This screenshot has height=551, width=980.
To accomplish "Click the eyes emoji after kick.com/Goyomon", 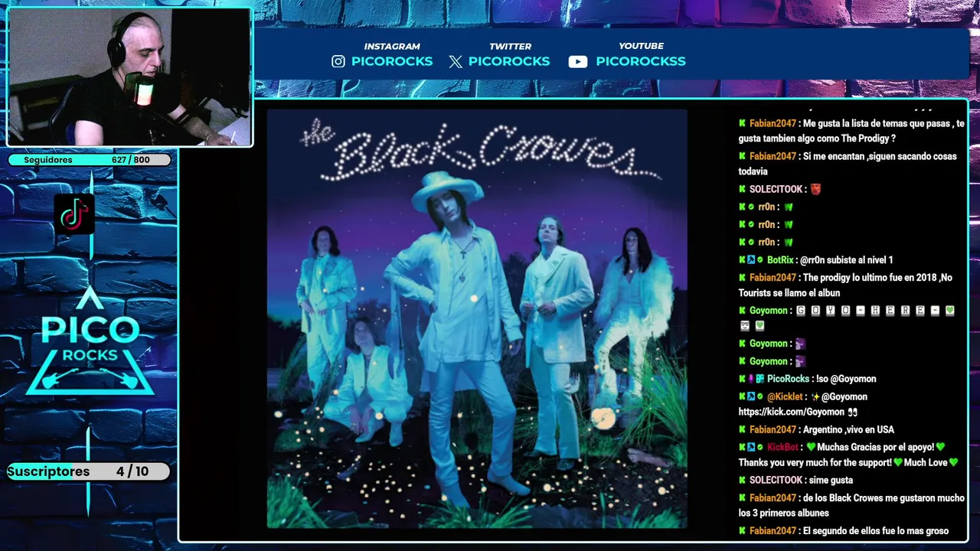I will point(853,412).
